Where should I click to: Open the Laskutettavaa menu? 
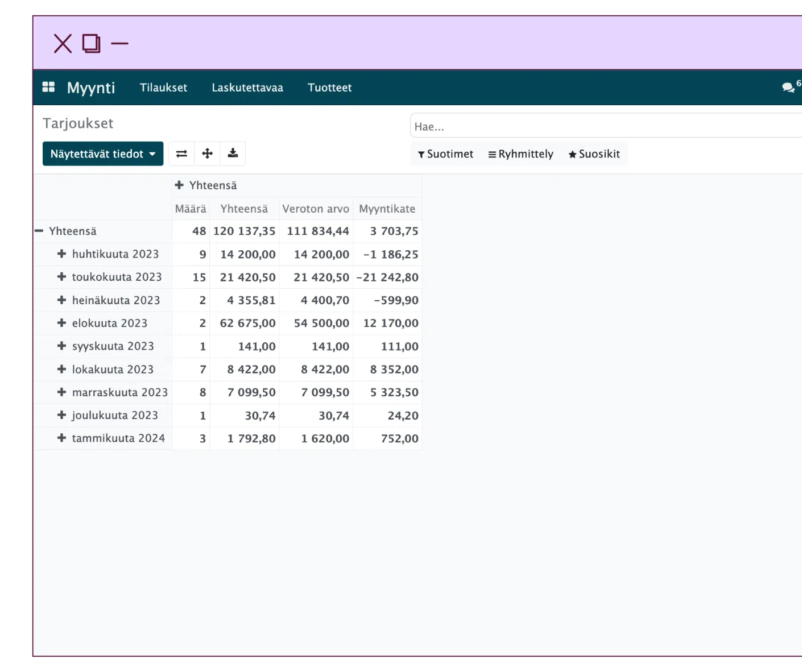pyautogui.click(x=247, y=88)
